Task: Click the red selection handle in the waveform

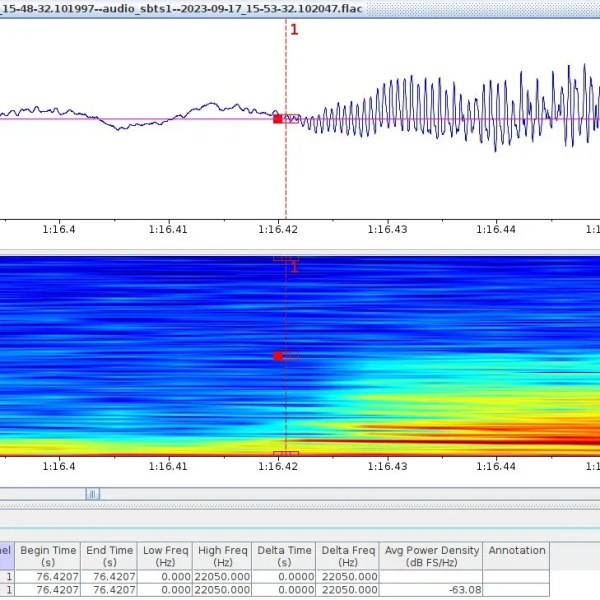Action: (277, 119)
